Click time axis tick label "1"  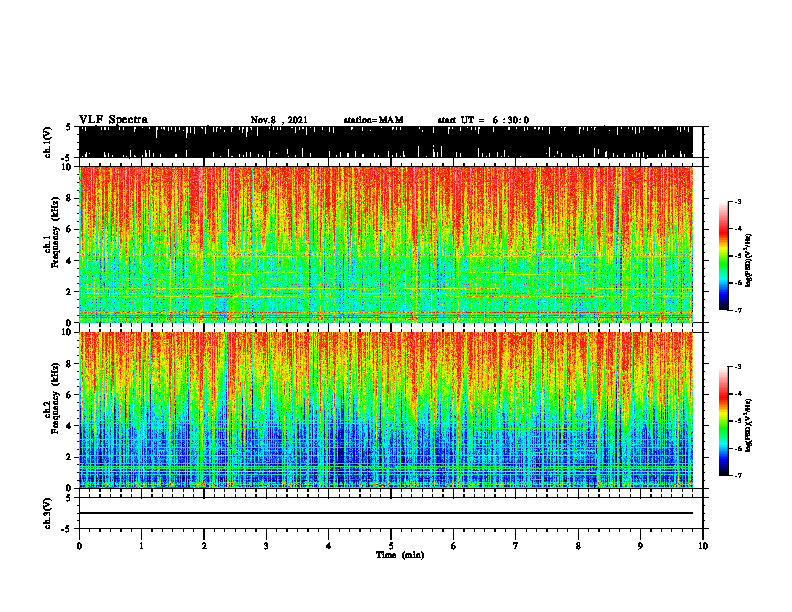click(x=141, y=546)
